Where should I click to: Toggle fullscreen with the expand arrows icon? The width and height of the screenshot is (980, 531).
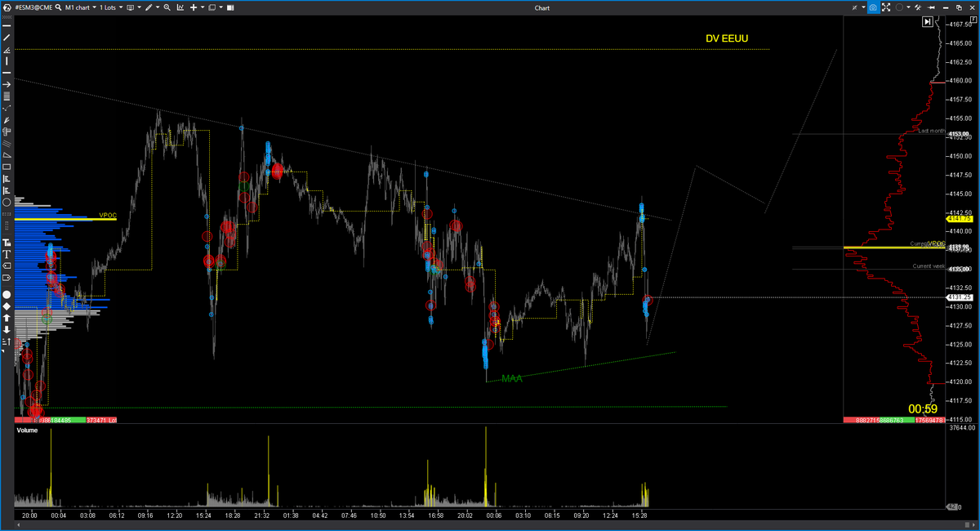pos(886,7)
